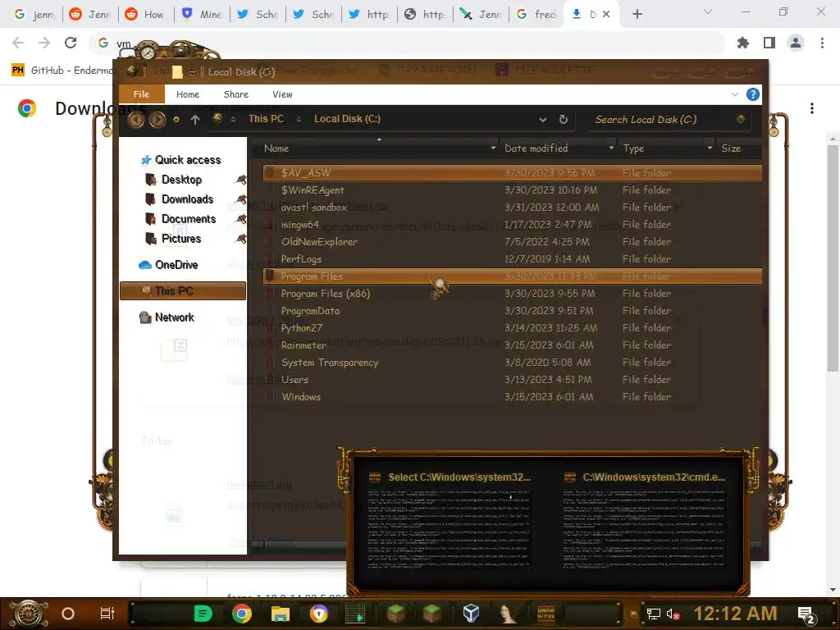The image size is (840, 630).
Task: Open Type column filter dropdown
Action: point(710,148)
